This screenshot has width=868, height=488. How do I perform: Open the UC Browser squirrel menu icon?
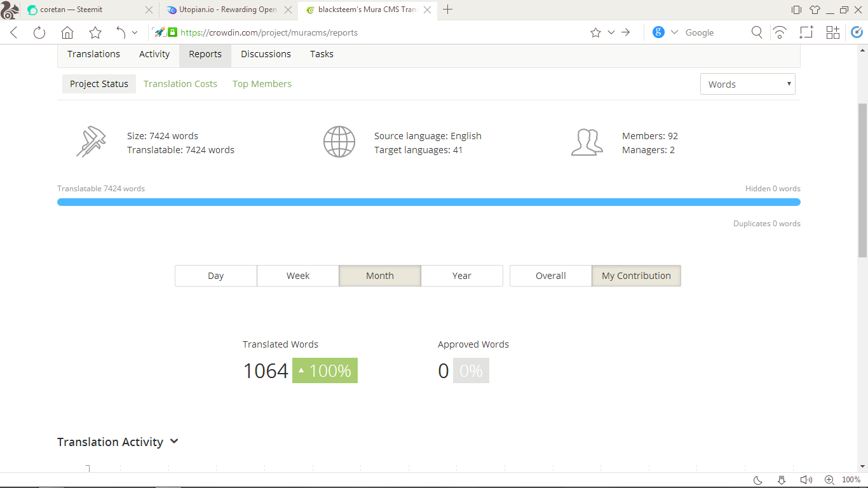point(10,10)
